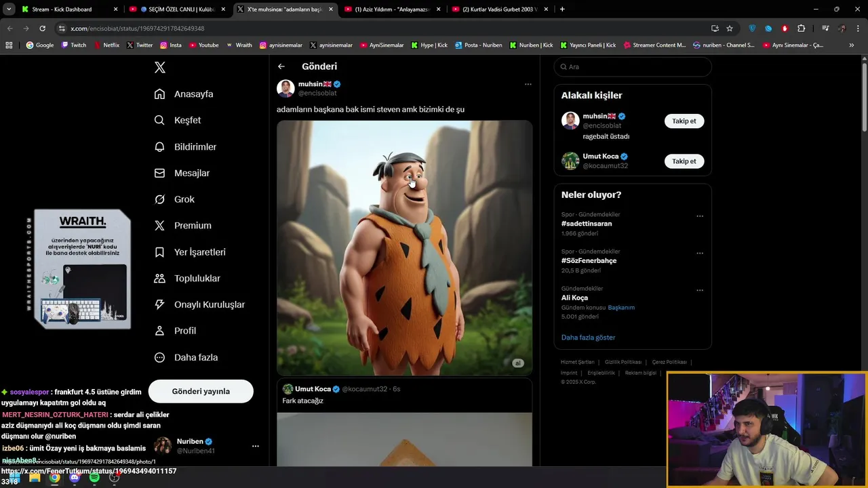Open the Hype | Kick bookmark
The height and width of the screenshot is (488, 868).
point(429,45)
